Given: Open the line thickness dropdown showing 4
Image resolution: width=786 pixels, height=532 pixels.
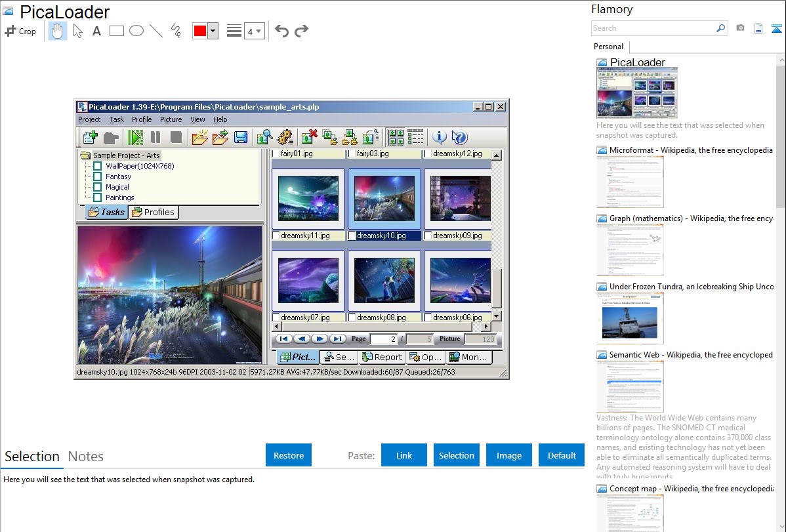Looking at the screenshot, I should point(255,31).
